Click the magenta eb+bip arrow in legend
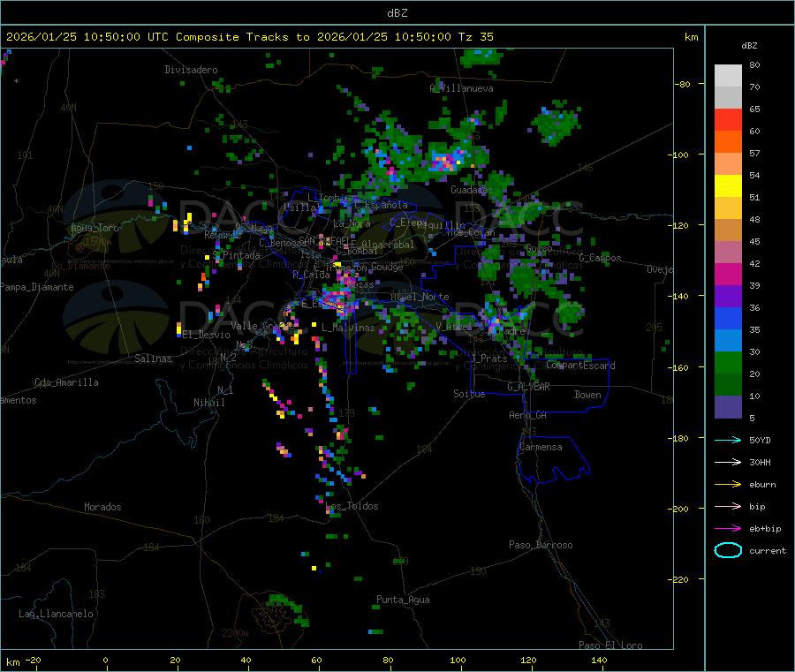 click(x=728, y=529)
